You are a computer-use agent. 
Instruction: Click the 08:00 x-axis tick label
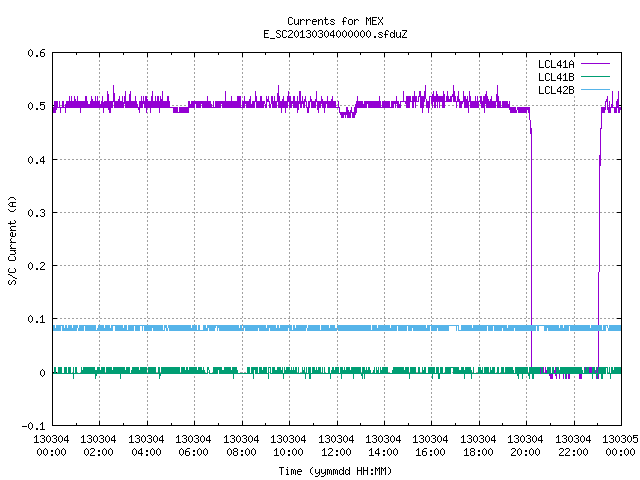241,446
